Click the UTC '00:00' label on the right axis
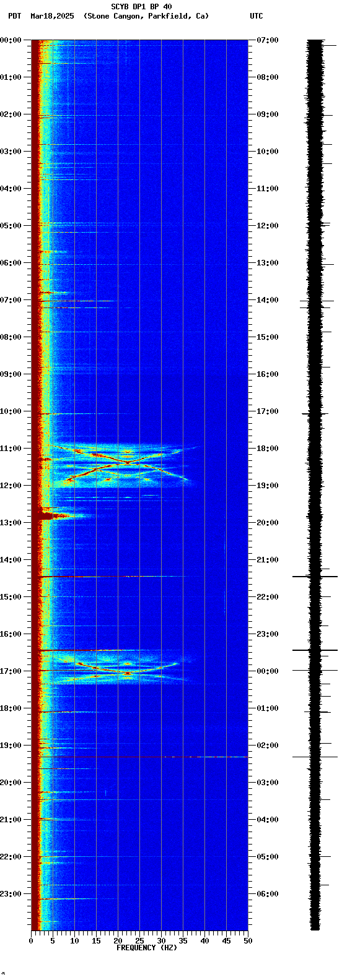 [x=267, y=671]
